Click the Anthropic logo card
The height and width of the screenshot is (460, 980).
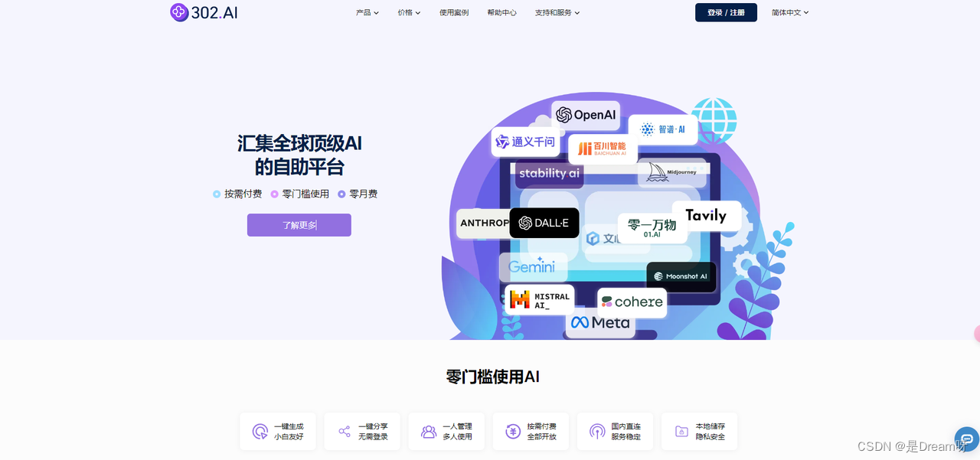click(x=483, y=223)
